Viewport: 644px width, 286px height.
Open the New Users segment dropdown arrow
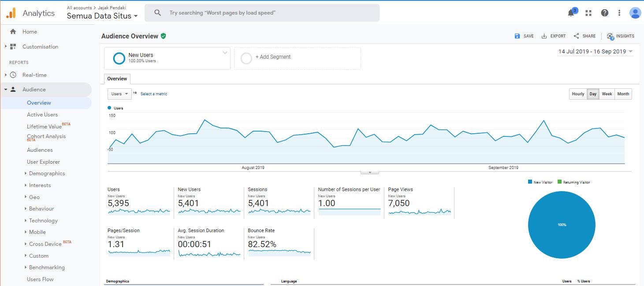(225, 53)
